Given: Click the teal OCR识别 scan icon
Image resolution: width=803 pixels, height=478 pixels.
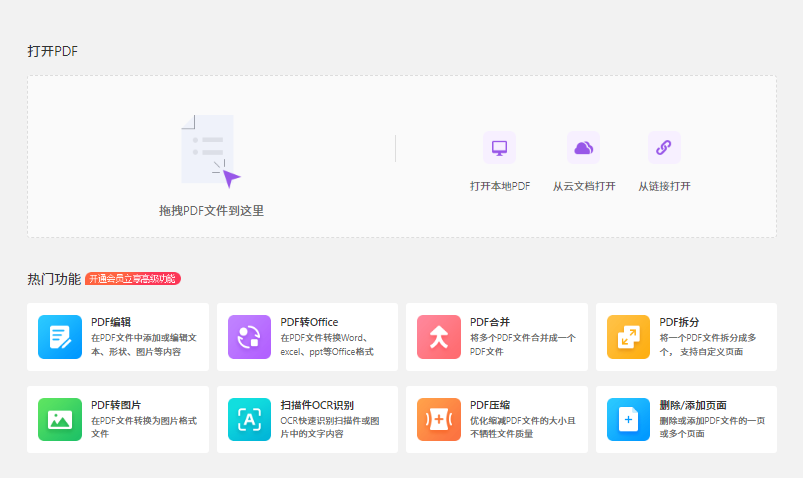Looking at the screenshot, I should [249, 419].
